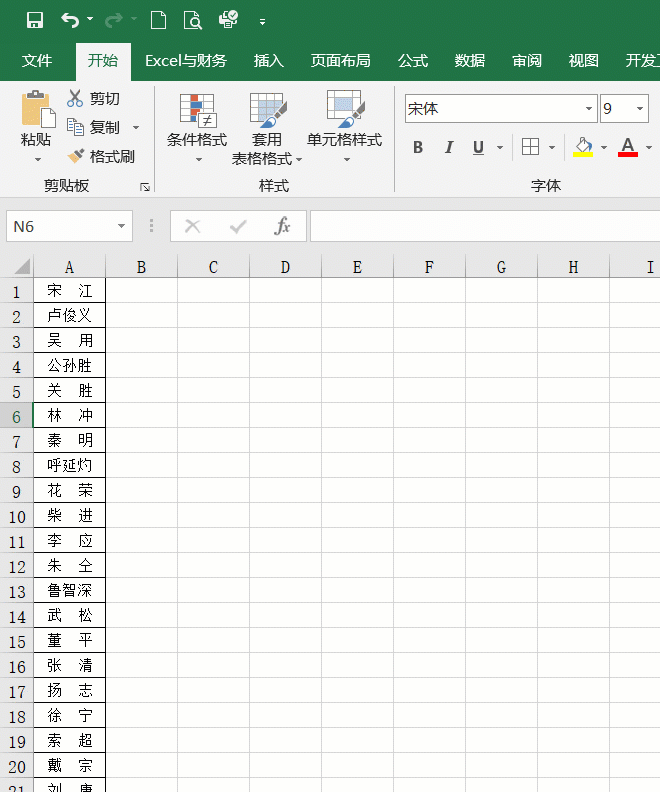The width and height of the screenshot is (660, 792).
Task: Open 套用表格格式 table styles
Action: (x=267, y=129)
